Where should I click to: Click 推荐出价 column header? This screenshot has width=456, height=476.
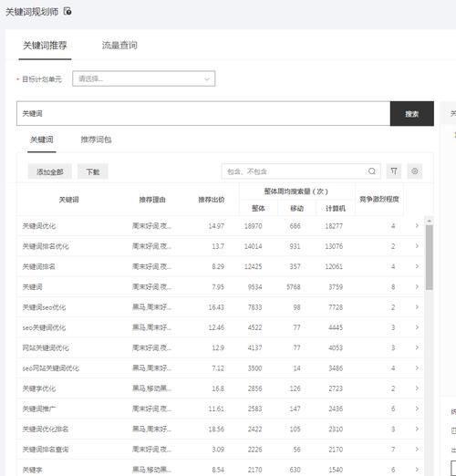click(x=212, y=200)
